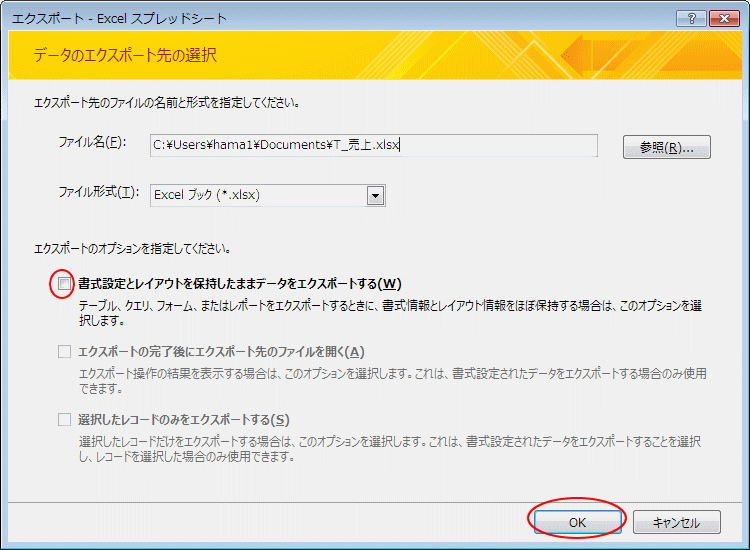Click エクスポート先のファイルの名前と形式 instruction text

(x=167, y=103)
